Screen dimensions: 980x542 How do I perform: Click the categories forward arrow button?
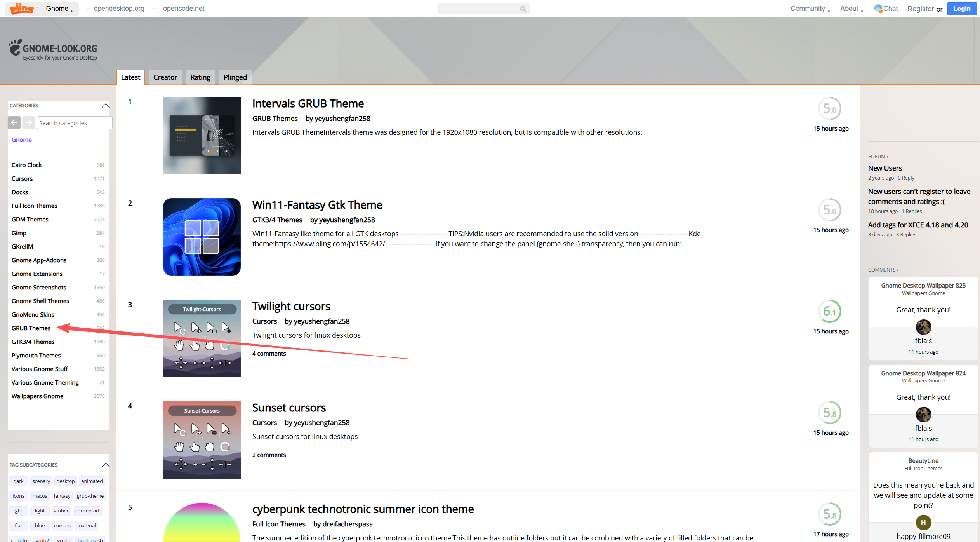[x=28, y=123]
